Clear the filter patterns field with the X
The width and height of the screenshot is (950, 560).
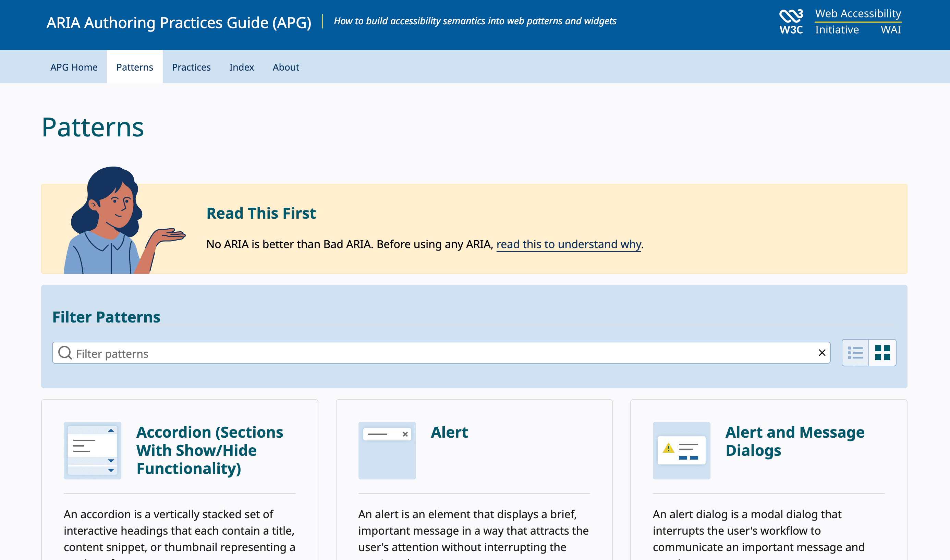[x=822, y=353]
